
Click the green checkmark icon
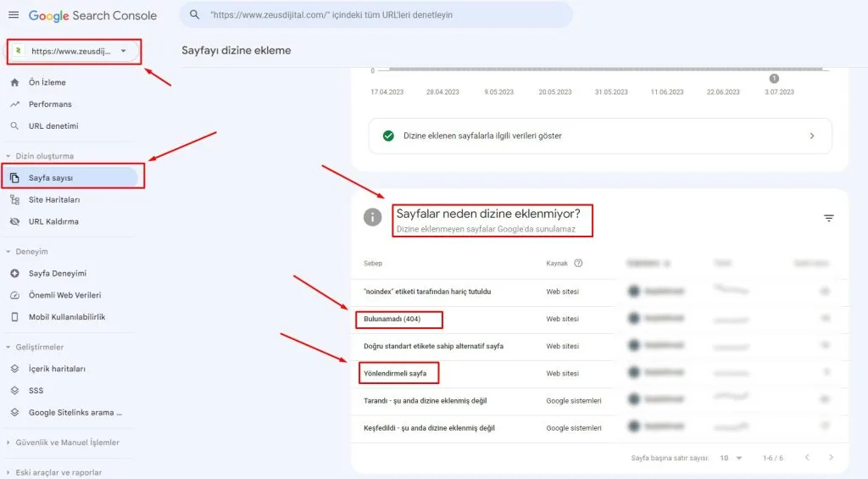388,136
